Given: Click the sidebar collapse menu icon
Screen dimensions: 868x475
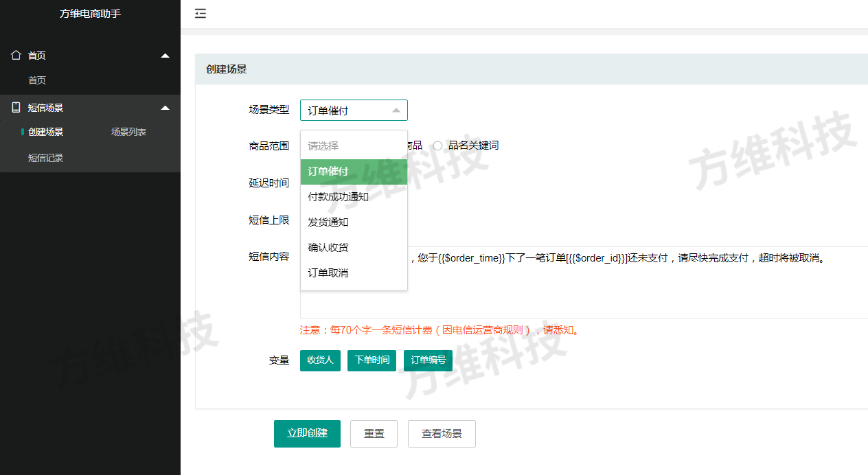Looking at the screenshot, I should click(x=200, y=14).
